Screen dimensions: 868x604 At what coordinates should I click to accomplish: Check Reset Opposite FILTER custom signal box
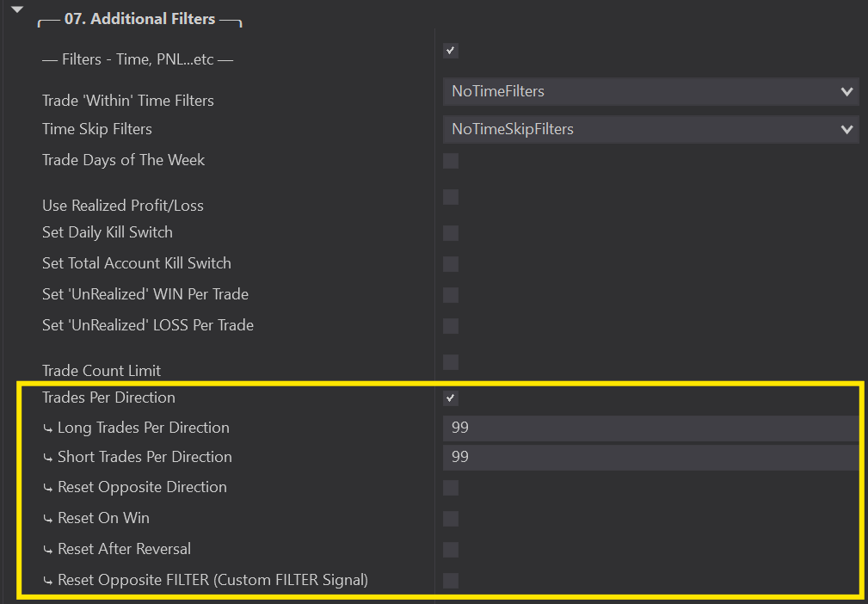(x=451, y=581)
